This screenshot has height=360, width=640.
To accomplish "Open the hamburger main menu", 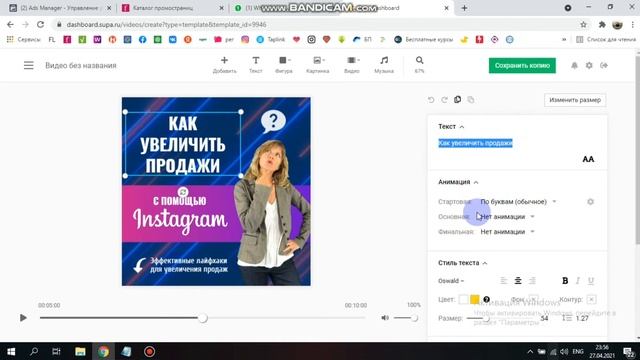I will (29, 65).
